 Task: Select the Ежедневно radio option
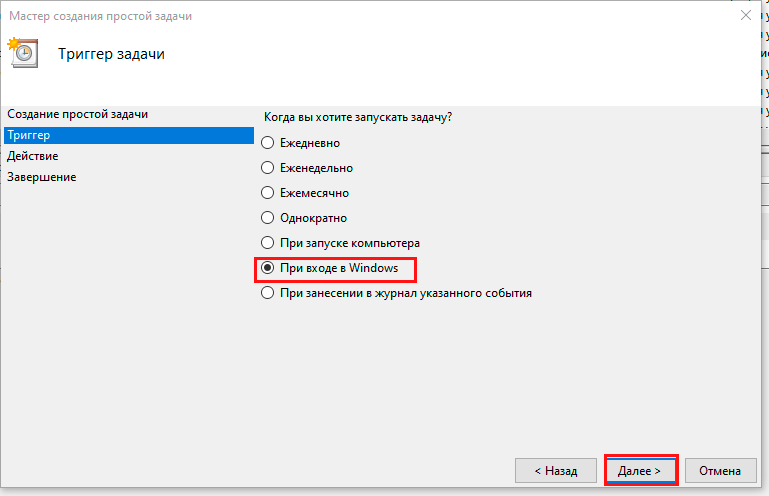(267, 143)
